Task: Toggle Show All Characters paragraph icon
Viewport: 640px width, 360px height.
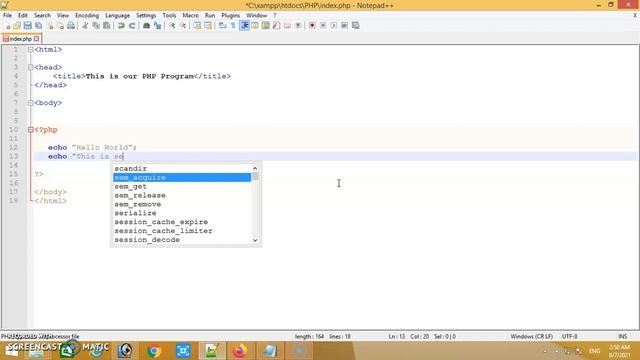Action: pos(233,25)
